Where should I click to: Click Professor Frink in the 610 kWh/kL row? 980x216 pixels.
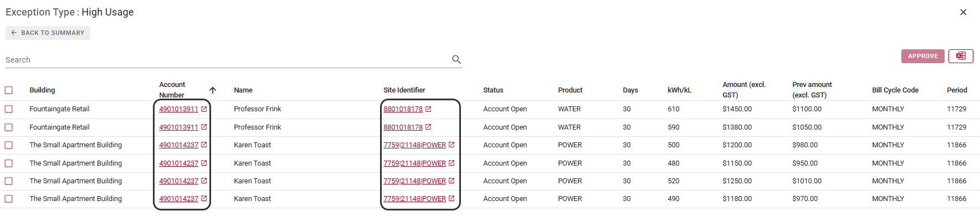[x=258, y=109]
